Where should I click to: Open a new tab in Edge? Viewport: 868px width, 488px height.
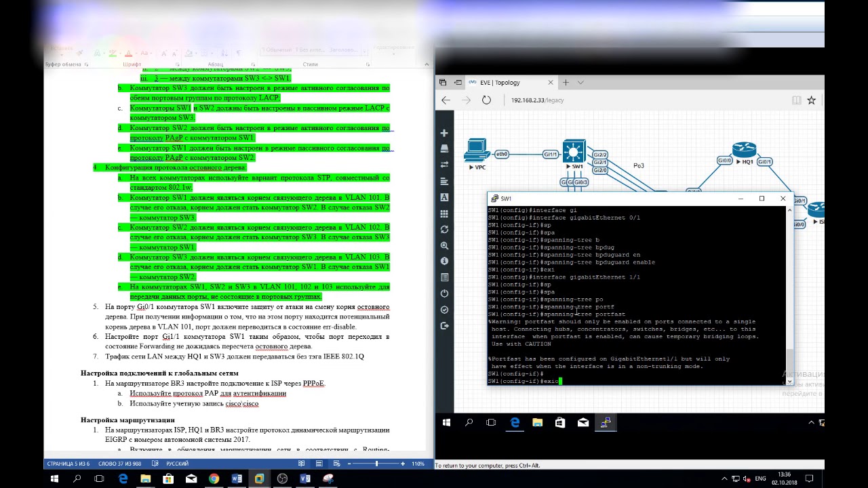tap(566, 83)
